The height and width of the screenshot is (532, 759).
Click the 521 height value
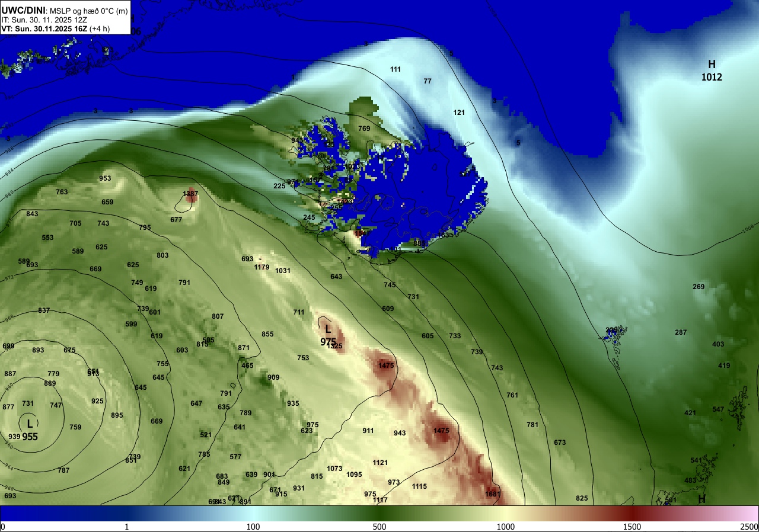(x=206, y=435)
